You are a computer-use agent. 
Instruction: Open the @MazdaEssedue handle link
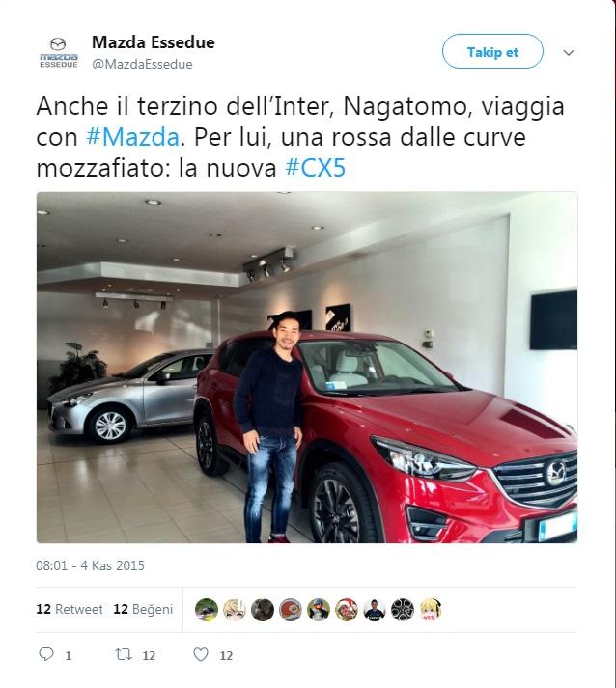pos(142,64)
